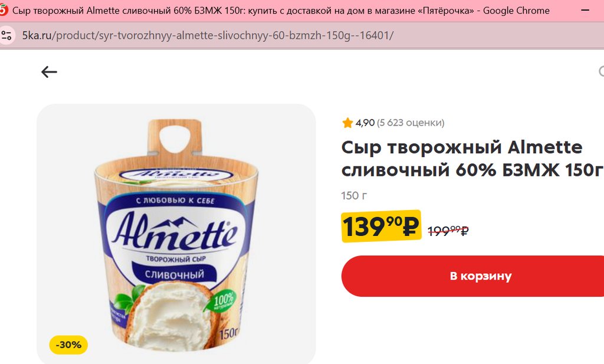The width and height of the screenshot is (604, 364).
Task: Click the "150 г" weight below title
Action: [354, 195]
